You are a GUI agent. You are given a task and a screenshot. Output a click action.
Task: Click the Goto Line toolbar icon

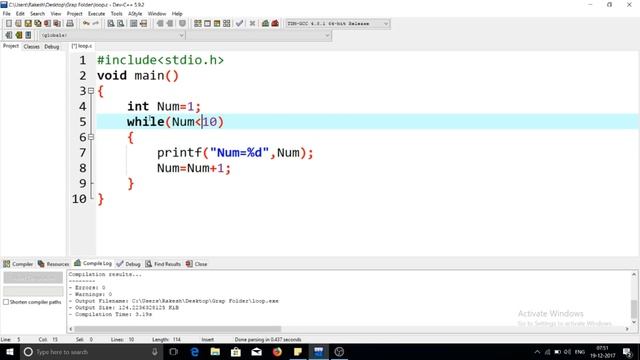143,24
